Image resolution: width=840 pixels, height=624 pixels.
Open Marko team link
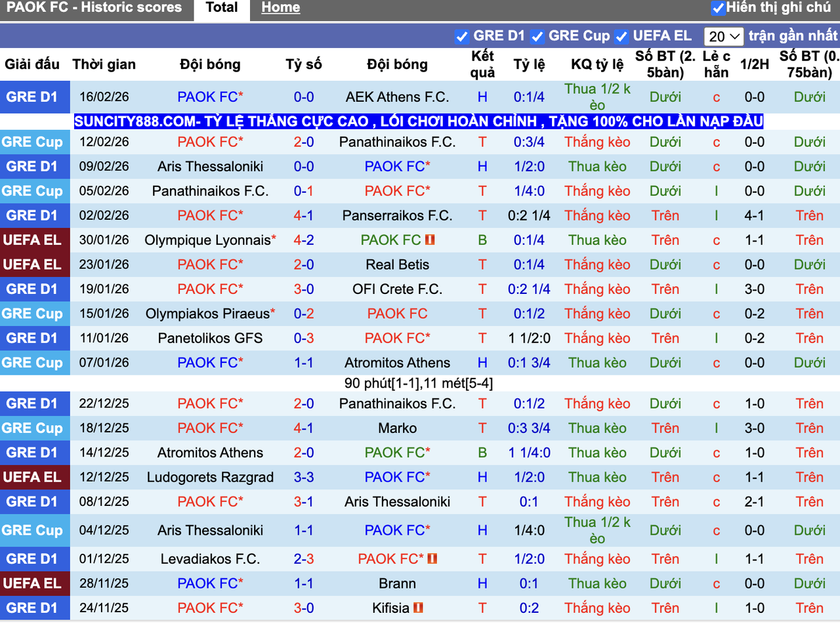398,428
